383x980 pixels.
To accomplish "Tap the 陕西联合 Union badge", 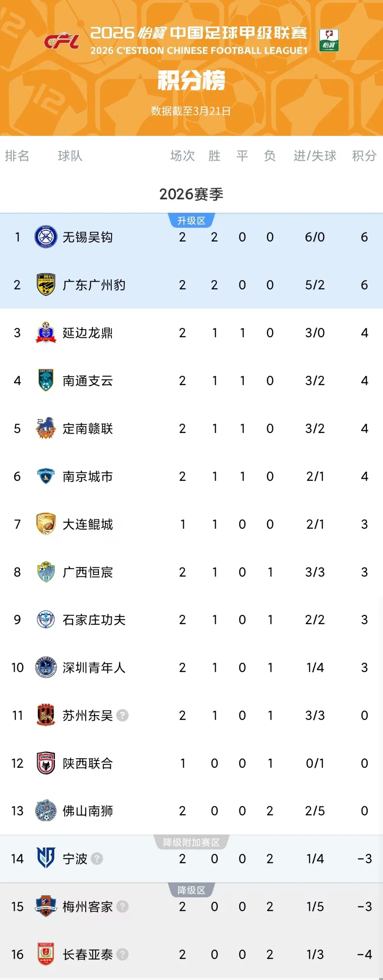I will (x=46, y=763).
